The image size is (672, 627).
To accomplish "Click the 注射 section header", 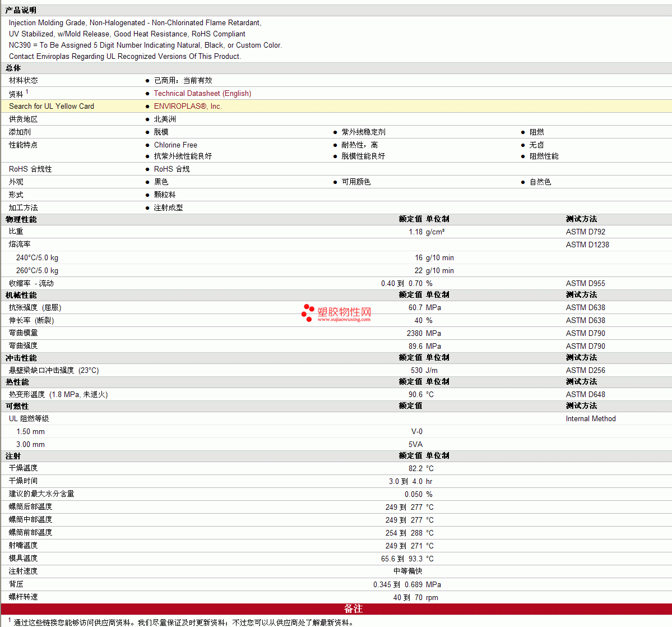I will 13,456.
